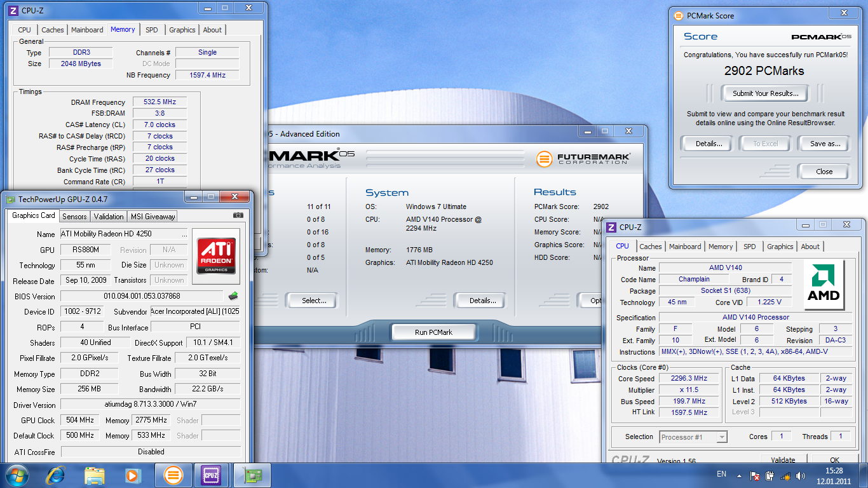Open Windows Media Player taskbar icon
The width and height of the screenshot is (868, 488).
pyautogui.click(x=132, y=475)
